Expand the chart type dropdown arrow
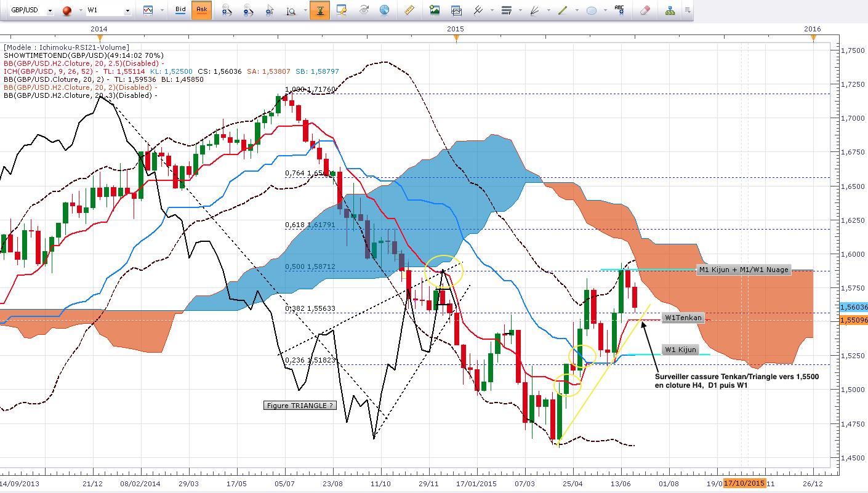868x493 pixels. (161, 10)
